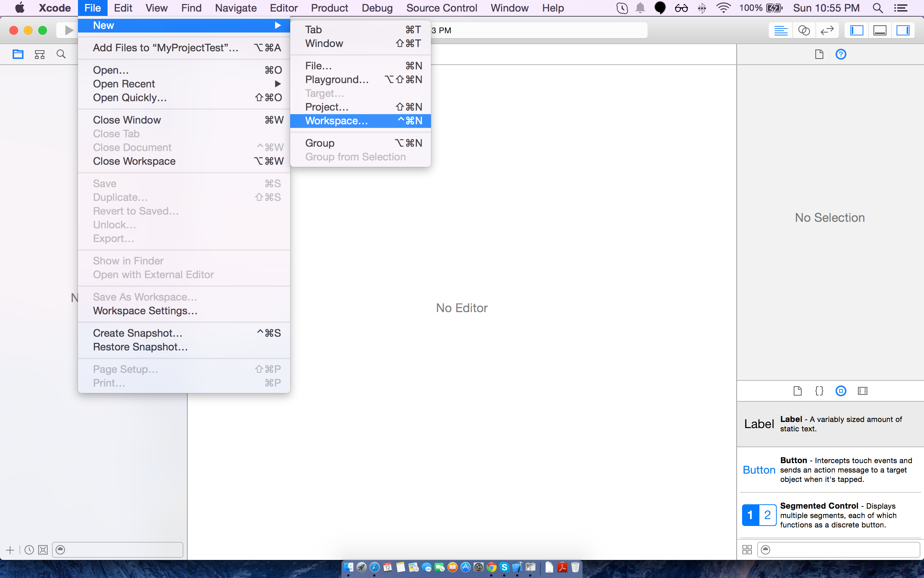Screen dimensions: 924x578
Task: Click the library filter search field
Action: 838,550
